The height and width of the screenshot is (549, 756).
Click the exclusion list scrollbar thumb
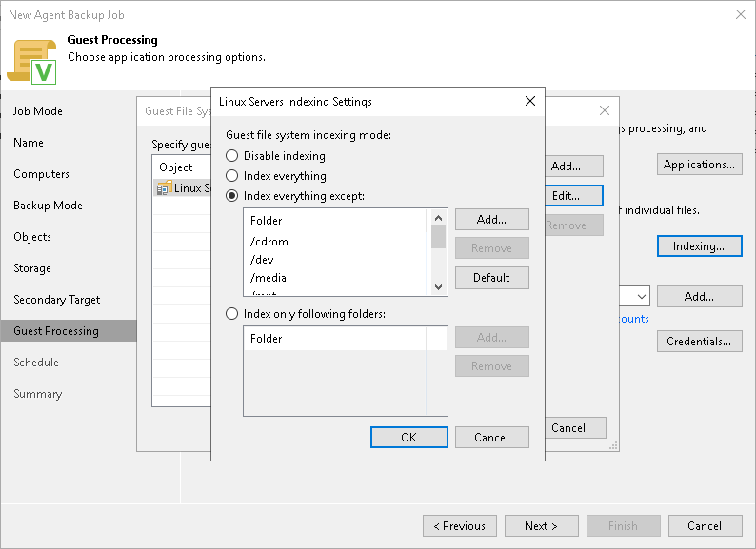[x=438, y=237]
